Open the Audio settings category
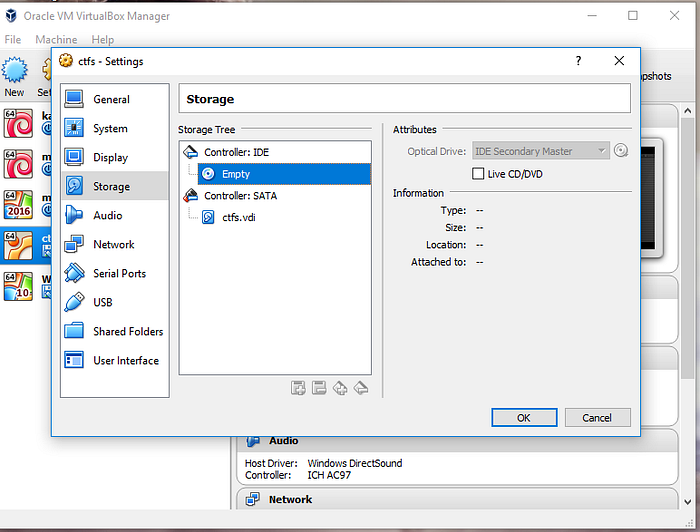 tap(115, 216)
